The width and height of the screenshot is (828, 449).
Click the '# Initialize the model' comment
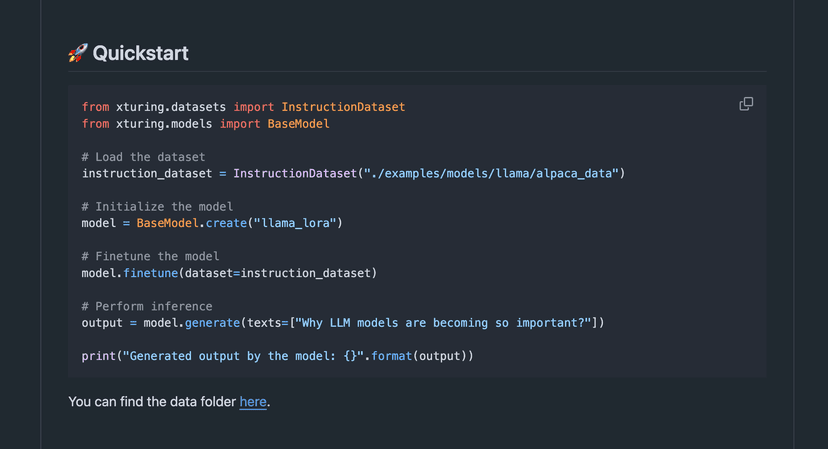(157, 207)
